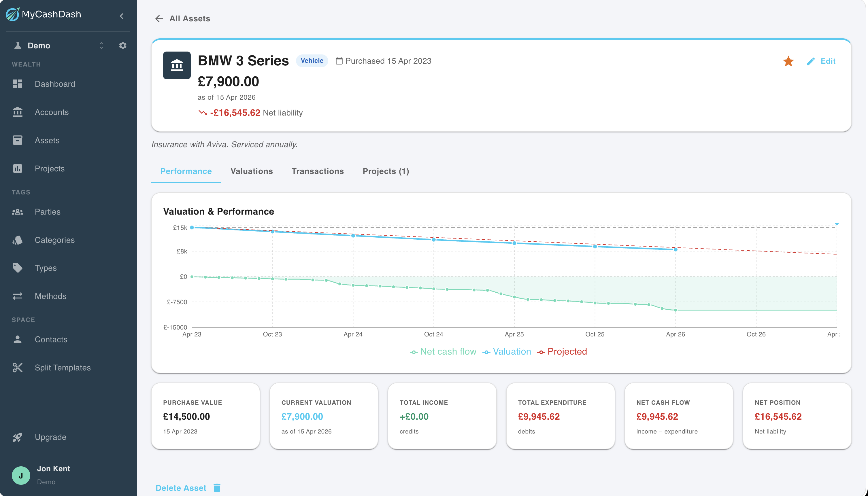Select the Performance tab
Viewport: 868px width, 496px height.
186,171
